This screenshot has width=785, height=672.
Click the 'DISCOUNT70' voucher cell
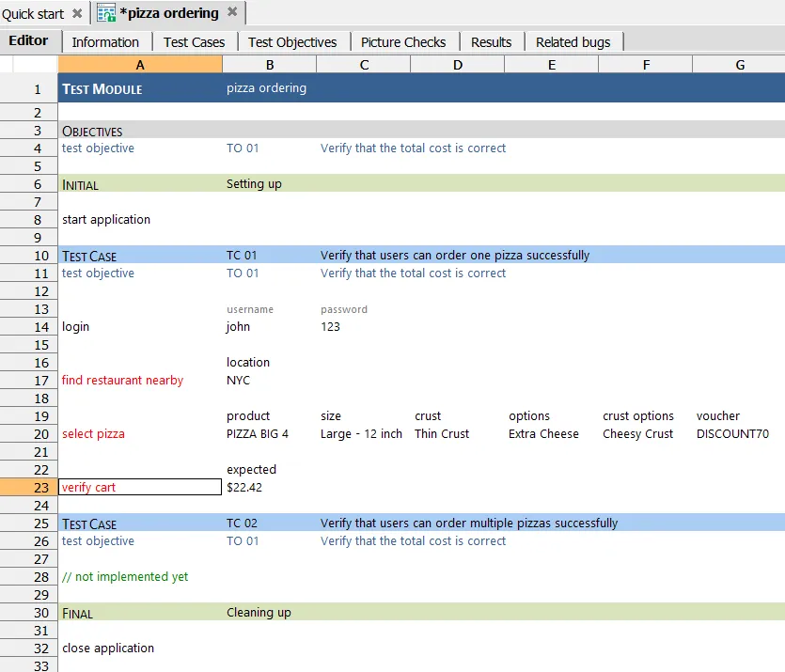(731, 433)
